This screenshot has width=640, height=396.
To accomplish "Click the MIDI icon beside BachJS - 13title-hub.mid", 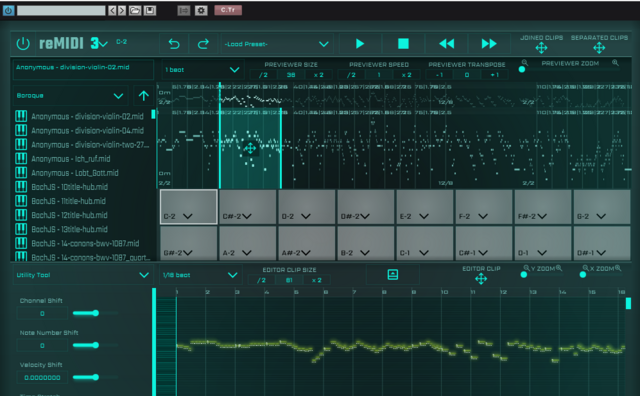I will tap(21, 229).
